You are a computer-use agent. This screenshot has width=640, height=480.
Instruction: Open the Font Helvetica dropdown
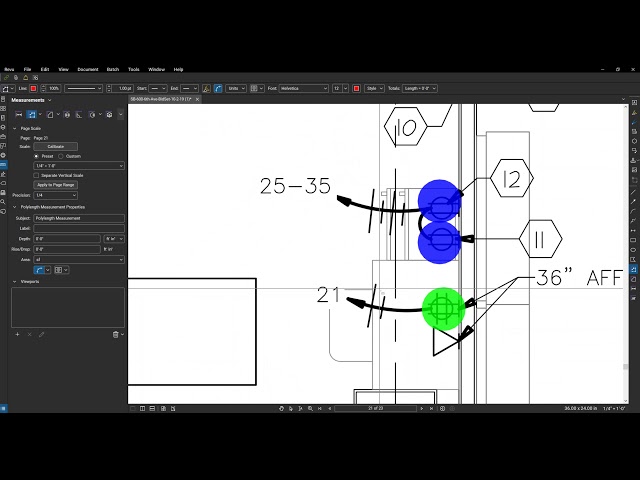click(x=304, y=89)
